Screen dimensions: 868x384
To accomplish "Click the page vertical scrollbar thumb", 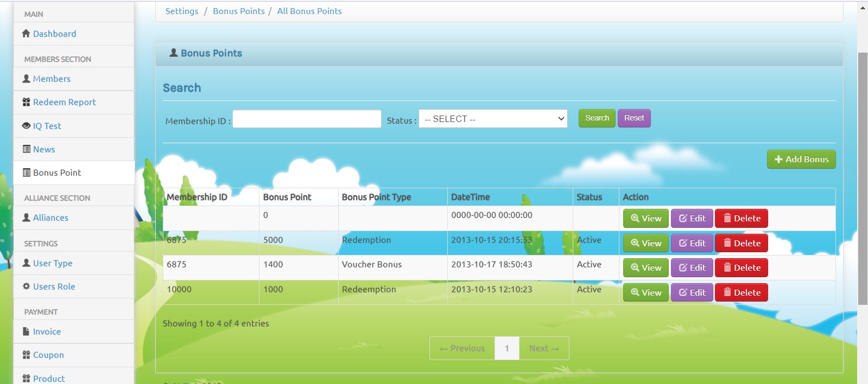I will click(863, 179).
